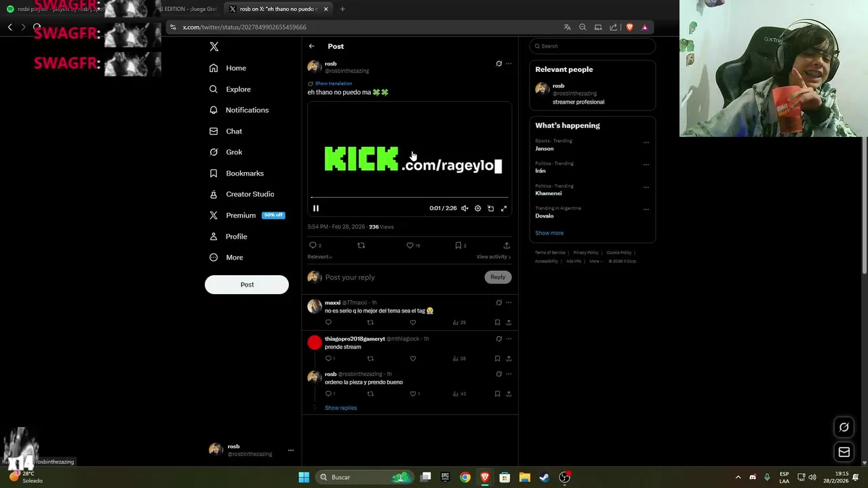Image resolution: width=868 pixels, height=488 pixels.
Task: Expand the More menu in sidebar
Action: click(226, 257)
